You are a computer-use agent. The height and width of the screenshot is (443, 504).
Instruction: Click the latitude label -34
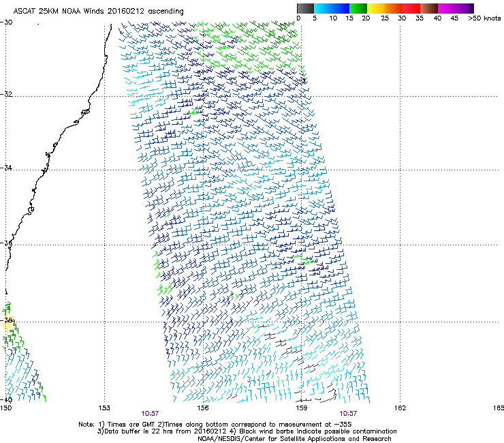coord(6,168)
